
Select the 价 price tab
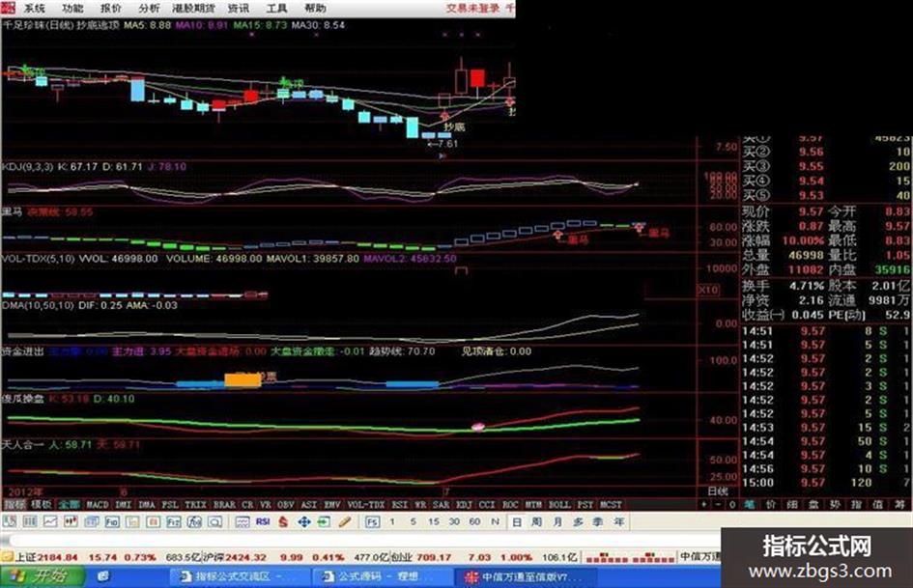tap(771, 505)
